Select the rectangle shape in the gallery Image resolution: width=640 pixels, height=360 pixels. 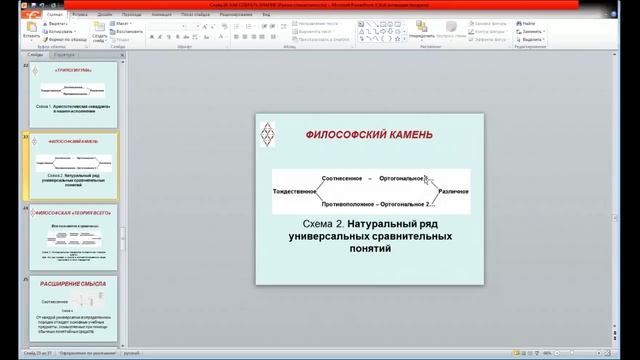383,24
